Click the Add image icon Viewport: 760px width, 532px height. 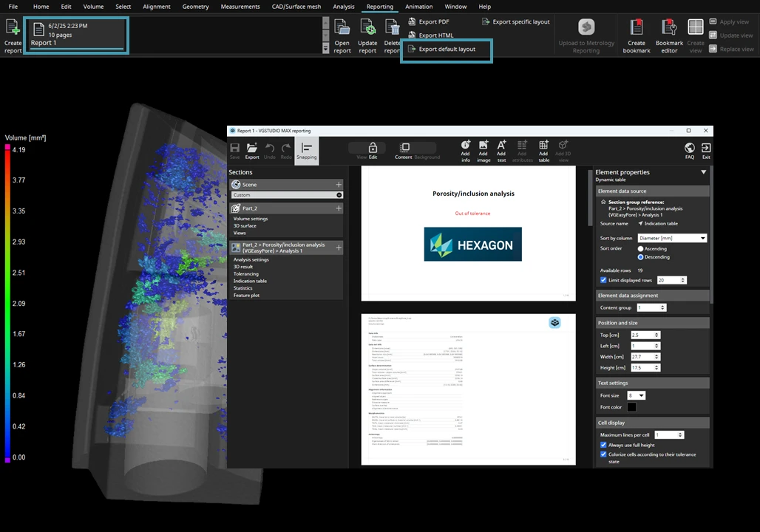click(484, 146)
